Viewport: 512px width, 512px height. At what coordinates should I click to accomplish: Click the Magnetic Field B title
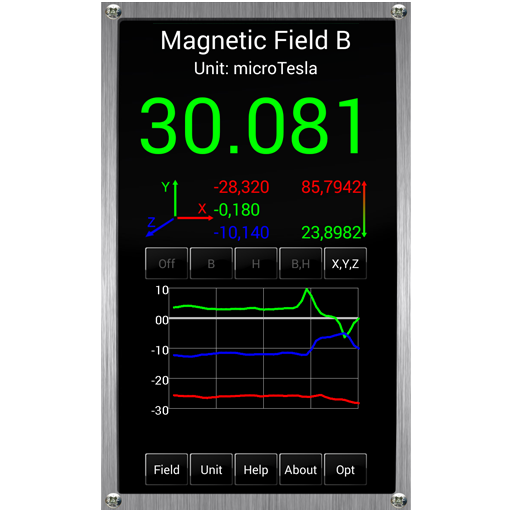(256, 40)
